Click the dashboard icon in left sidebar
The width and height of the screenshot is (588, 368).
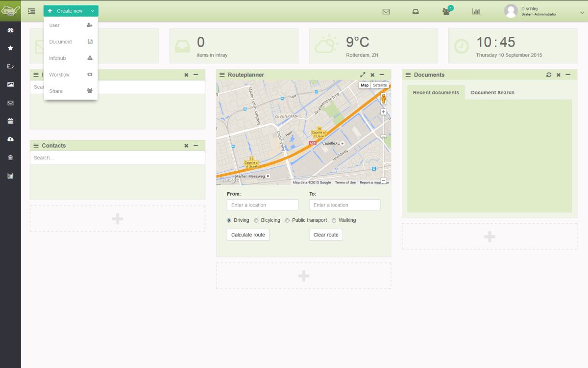point(10,30)
